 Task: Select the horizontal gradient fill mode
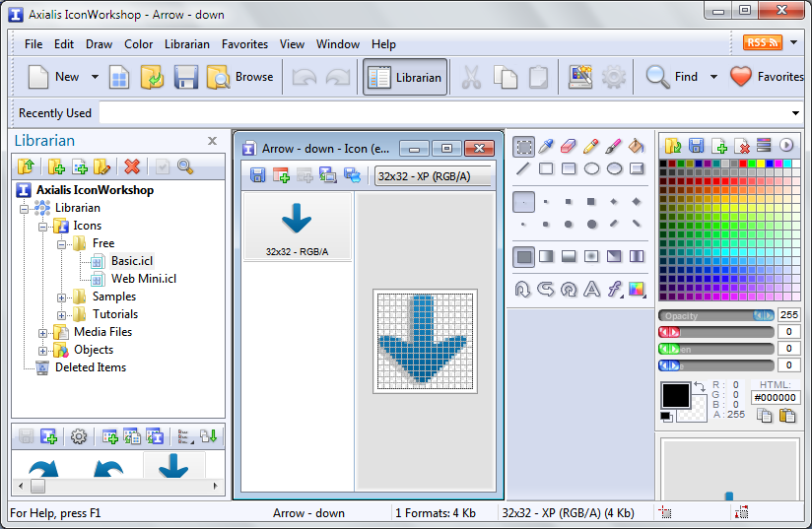point(546,256)
